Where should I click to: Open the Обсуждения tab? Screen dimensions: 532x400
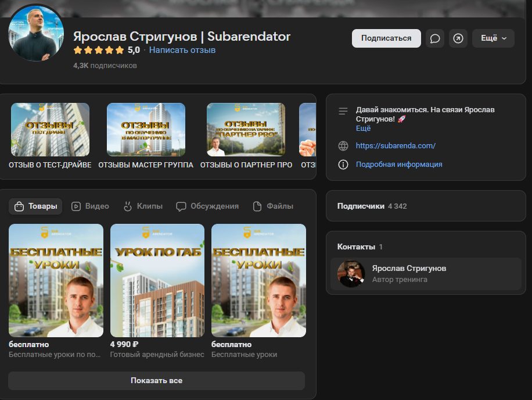click(207, 206)
